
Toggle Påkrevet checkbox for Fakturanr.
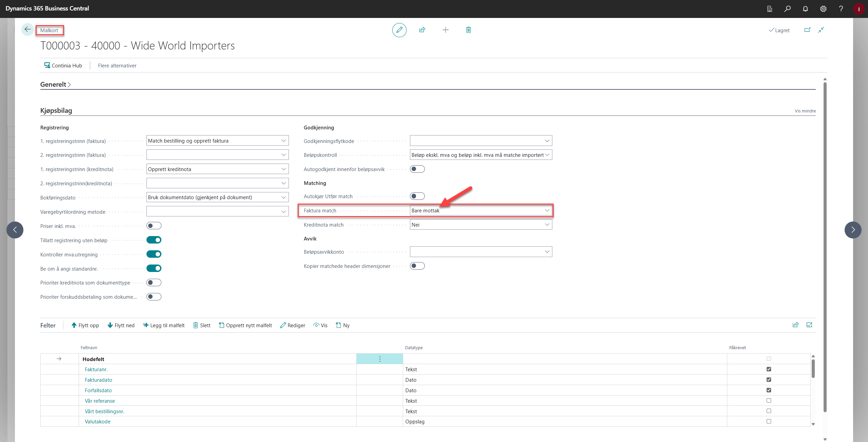point(769,369)
